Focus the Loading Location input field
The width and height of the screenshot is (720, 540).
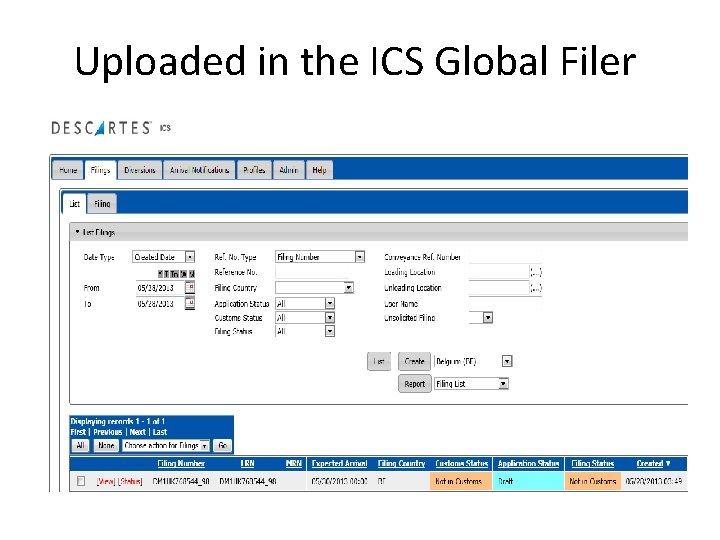[499, 272]
